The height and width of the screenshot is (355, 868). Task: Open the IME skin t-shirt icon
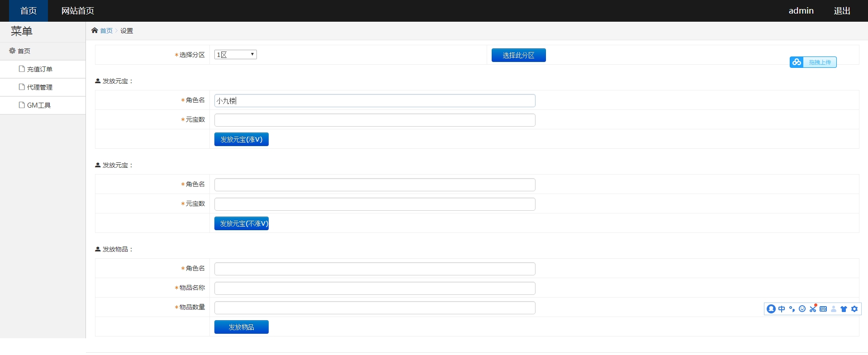click(844, 309)
